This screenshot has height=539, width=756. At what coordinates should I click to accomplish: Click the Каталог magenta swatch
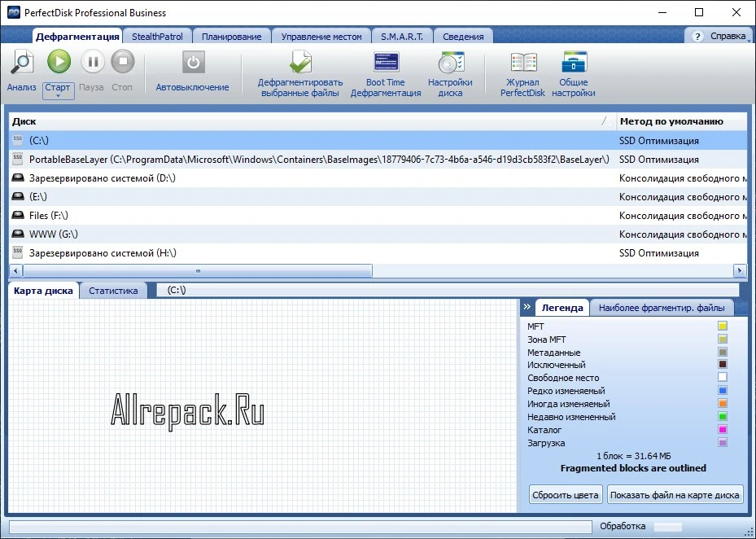723,430
